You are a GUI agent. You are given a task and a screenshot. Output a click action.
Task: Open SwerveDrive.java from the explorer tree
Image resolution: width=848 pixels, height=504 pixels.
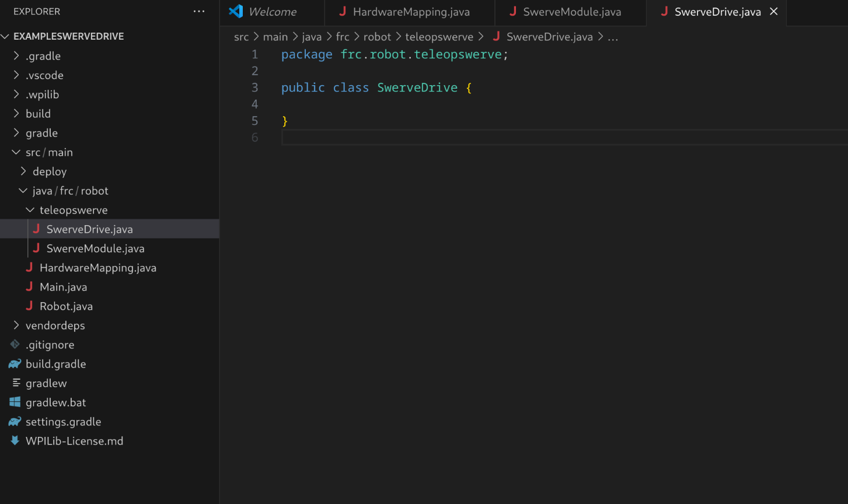[110, 229]
